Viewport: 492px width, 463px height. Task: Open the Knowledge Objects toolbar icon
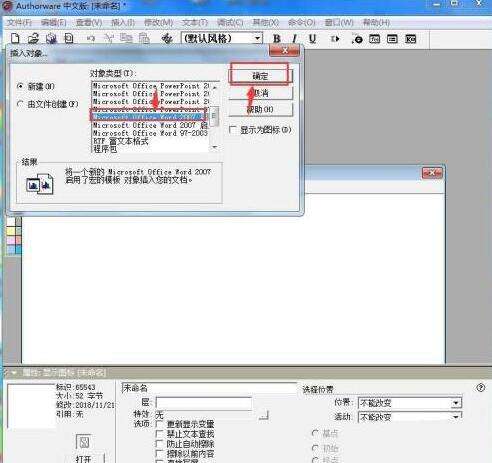point(410,39)
